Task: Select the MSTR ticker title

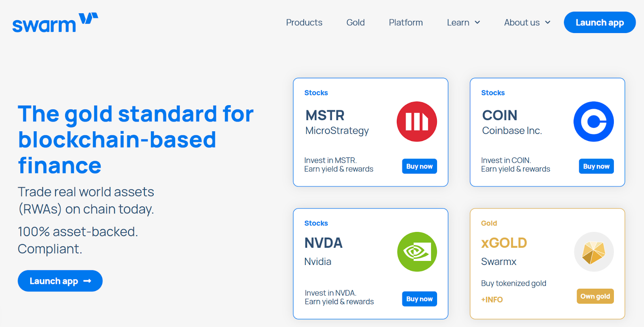Action: coord(325,116)
